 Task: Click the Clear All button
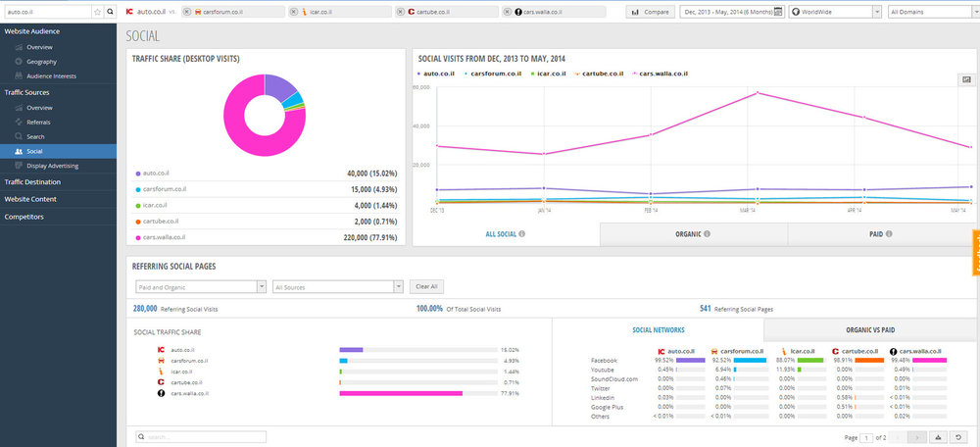[x=426, y=287]
